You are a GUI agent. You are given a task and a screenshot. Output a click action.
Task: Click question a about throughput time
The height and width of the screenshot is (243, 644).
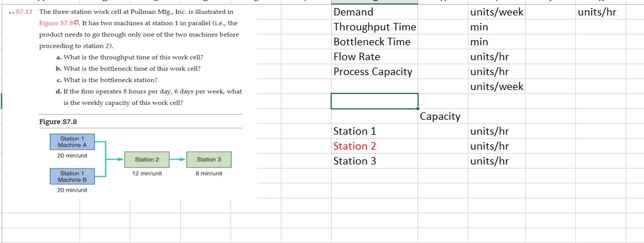coord(130,57)
